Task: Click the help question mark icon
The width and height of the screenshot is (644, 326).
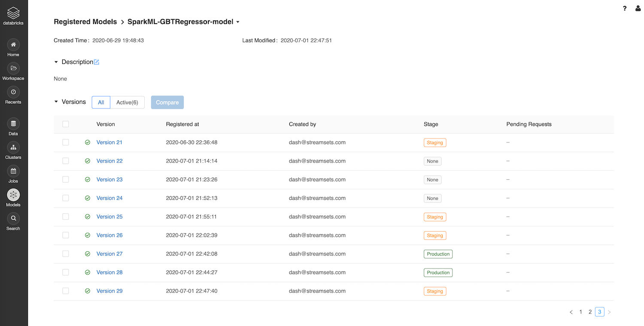Action: (x=625, y=8)
